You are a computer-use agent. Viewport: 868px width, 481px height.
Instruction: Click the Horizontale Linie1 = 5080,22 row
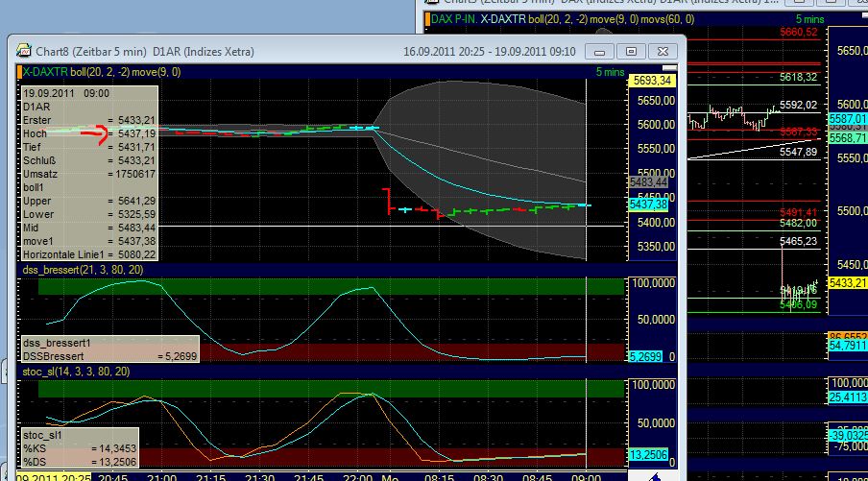(x=89, y=254)
